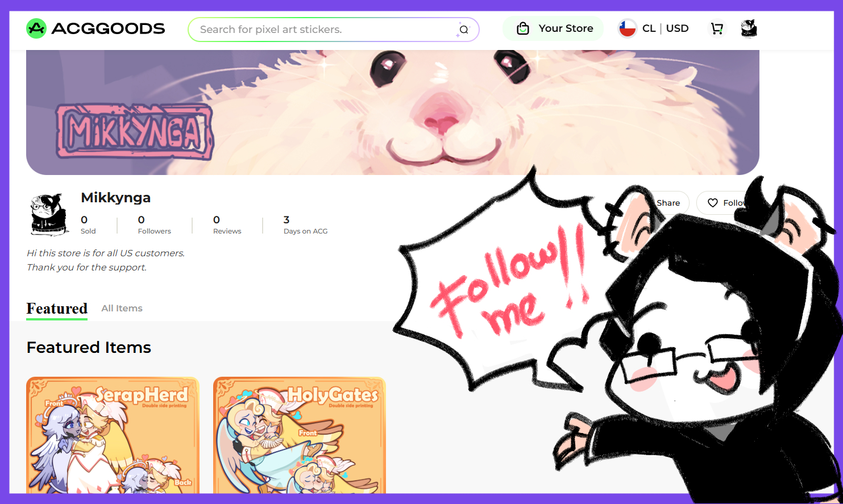Click the search magnifier icon

[463, 30]
